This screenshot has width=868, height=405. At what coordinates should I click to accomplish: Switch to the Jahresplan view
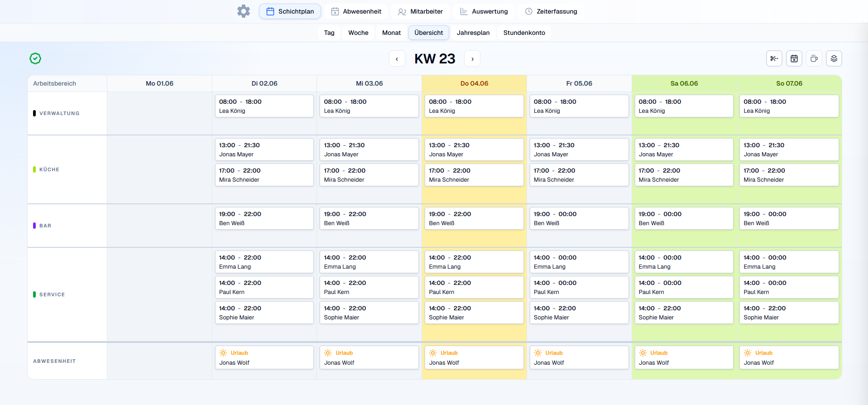tap(473, 33)
